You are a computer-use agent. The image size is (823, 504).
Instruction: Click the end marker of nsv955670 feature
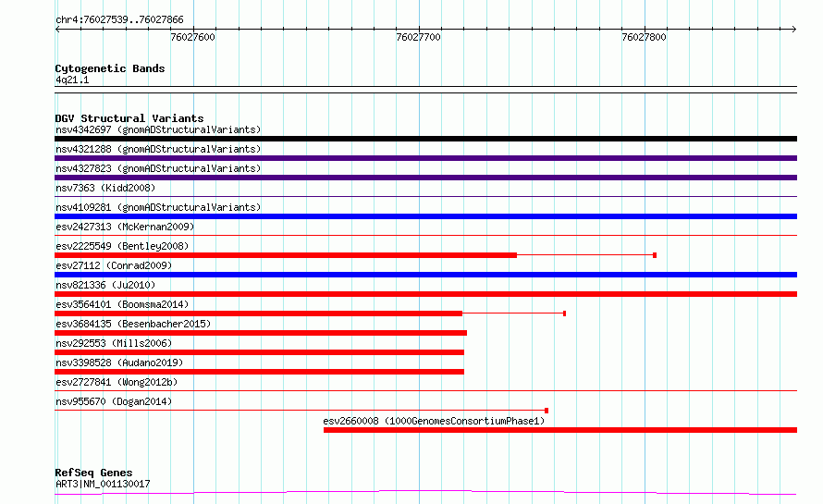click(x=547, y=411)
